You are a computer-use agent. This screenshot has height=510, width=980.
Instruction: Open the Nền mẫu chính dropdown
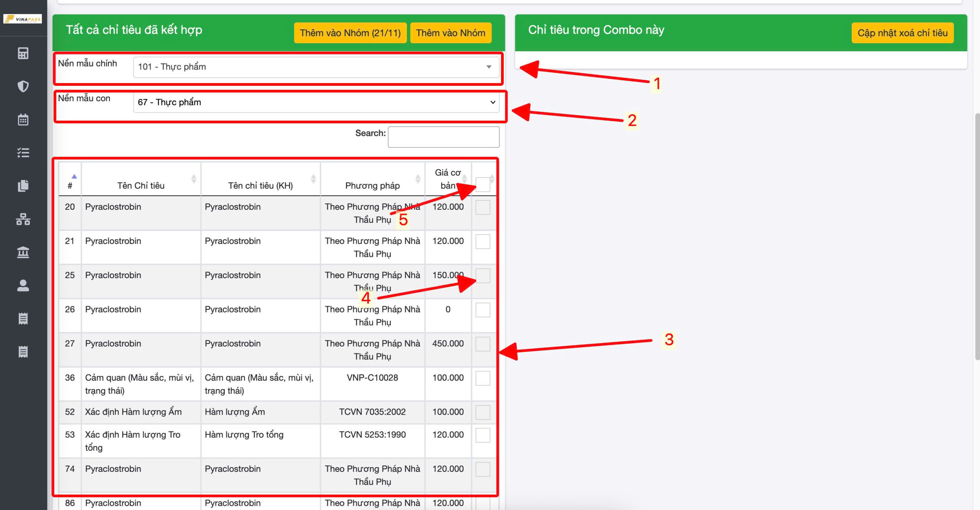pyautogui.click(x=316, y=67)
